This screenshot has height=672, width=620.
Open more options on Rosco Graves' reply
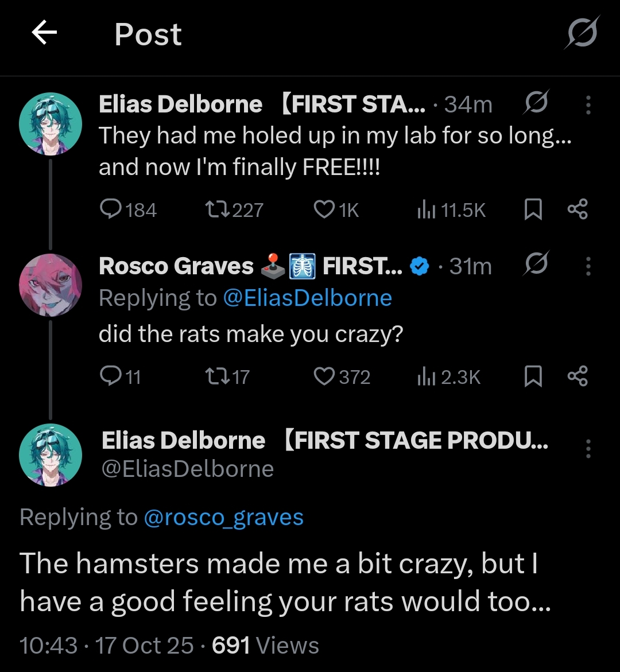pyautogui.click(x=588, y=266)
